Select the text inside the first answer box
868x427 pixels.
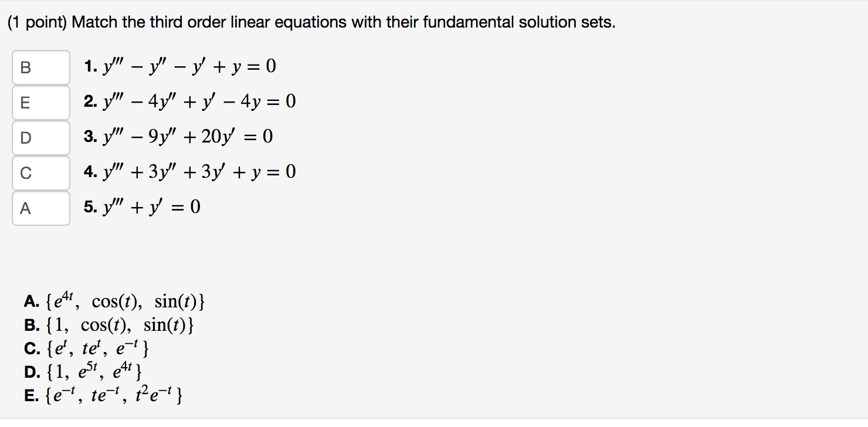40,67
